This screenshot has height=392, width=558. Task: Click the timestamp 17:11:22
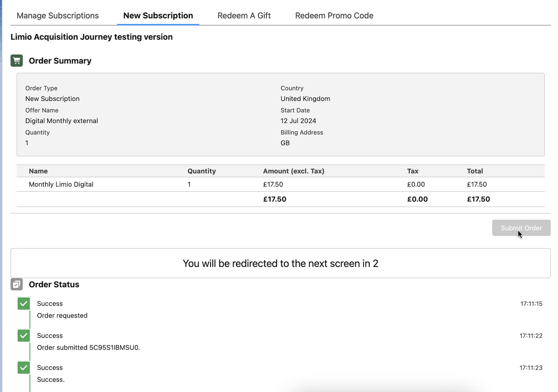tap(531, 335)
